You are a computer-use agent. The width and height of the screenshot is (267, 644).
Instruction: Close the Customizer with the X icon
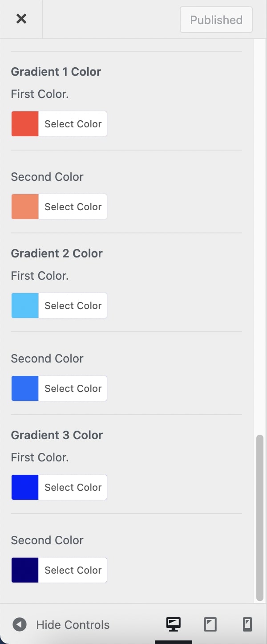click(21, 19)
